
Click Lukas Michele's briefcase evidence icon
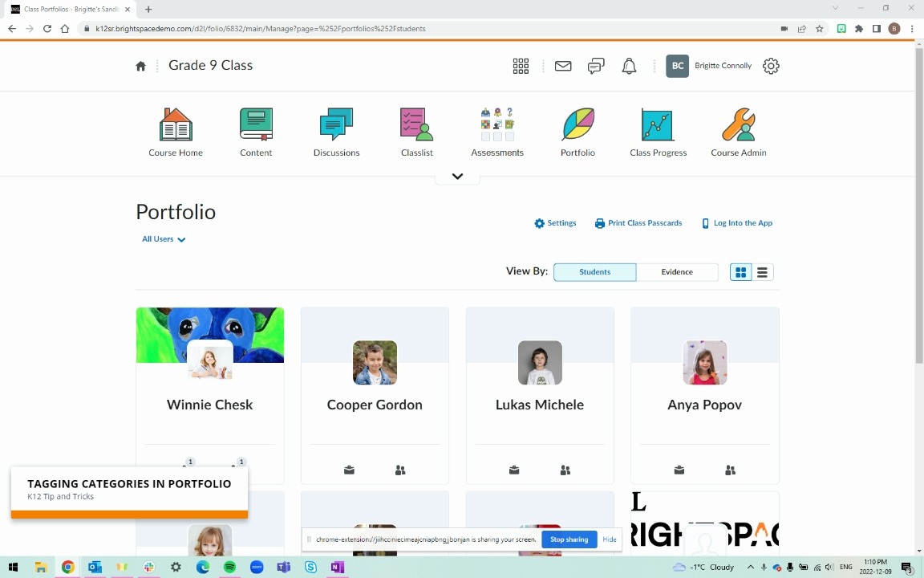pyautogui.click(x=514, y=470)
